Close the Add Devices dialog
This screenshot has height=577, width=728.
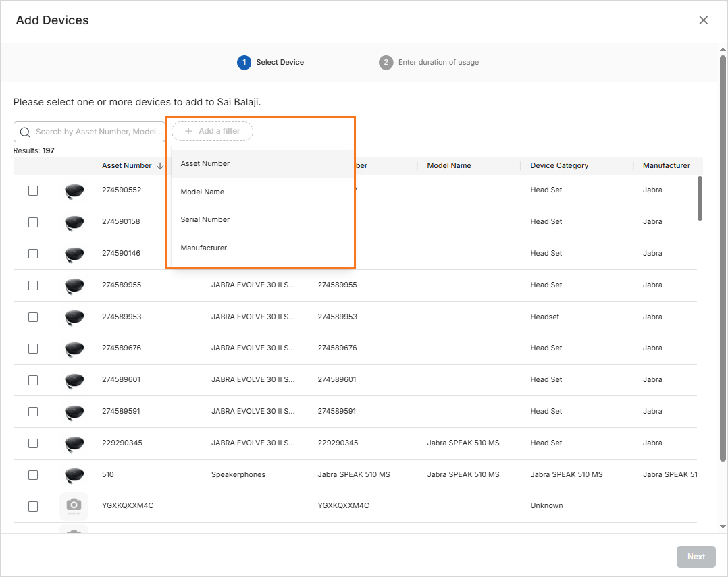tap(703, 20)
